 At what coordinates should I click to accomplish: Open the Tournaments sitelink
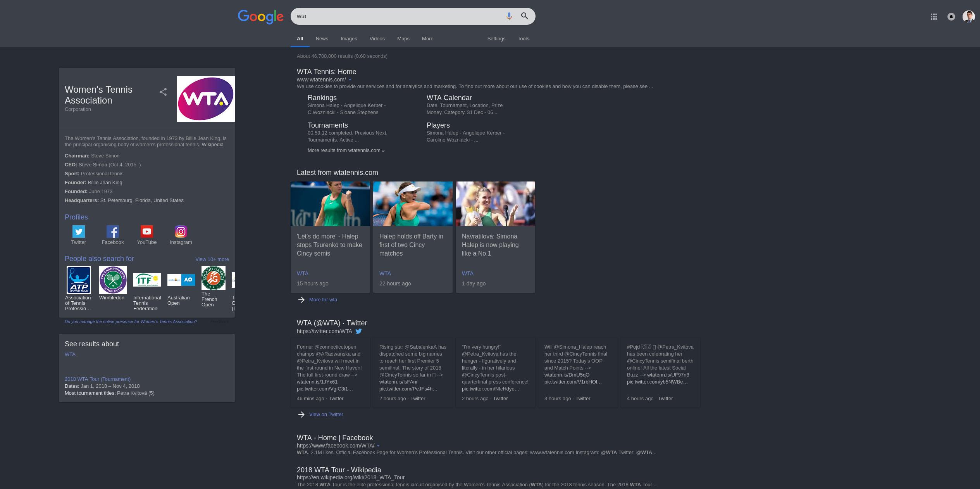click(328, 125)
